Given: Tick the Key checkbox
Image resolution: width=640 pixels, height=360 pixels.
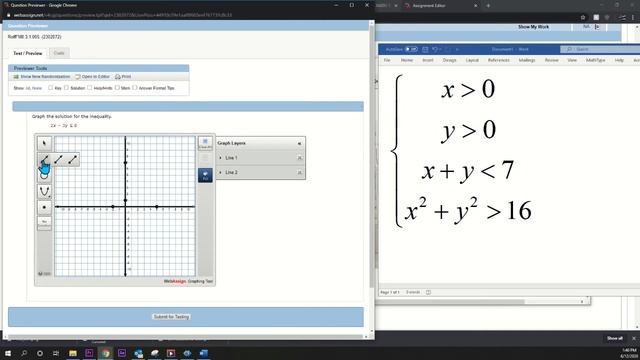Looking at the screenshot, I should coord(51,88).
